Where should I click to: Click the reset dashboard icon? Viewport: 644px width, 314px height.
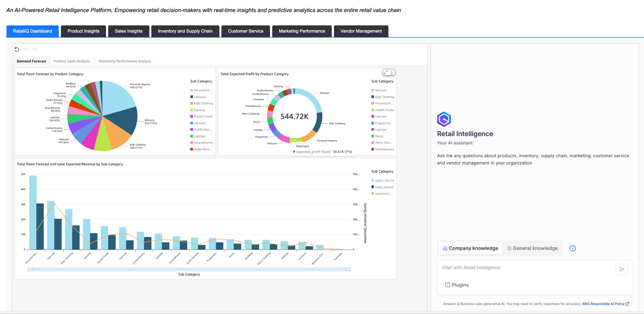coord(17,49)
